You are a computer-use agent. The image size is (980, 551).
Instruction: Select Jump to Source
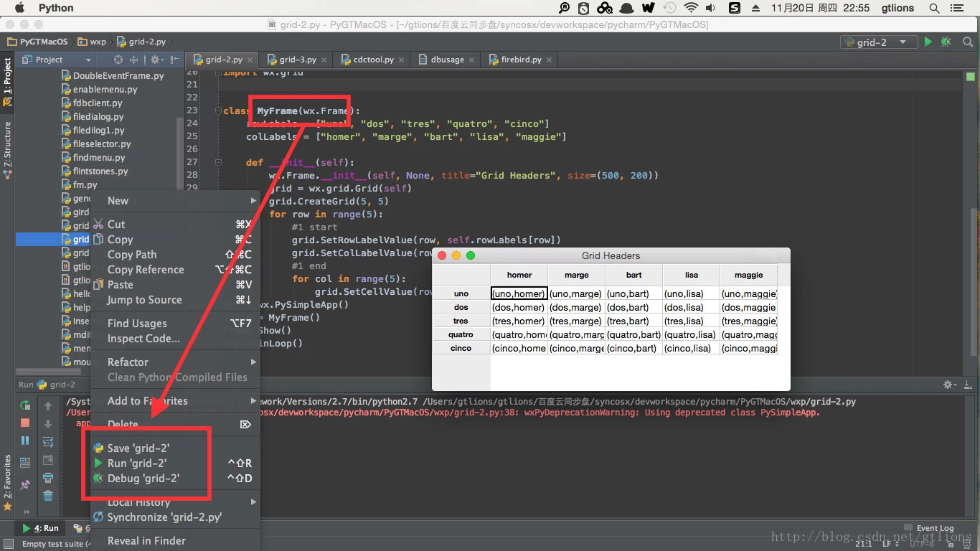tap(174, 300)
